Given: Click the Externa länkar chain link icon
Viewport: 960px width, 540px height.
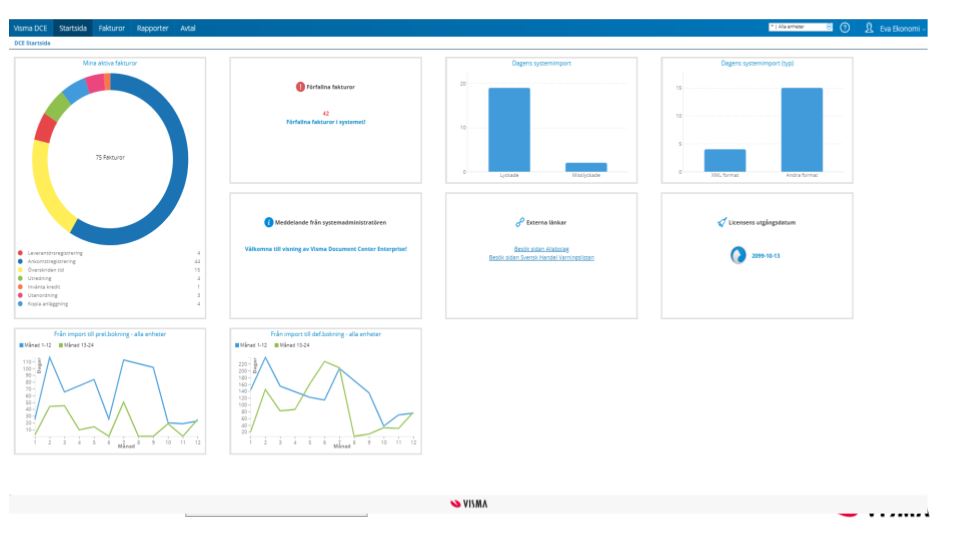Looking at the screenshot, I should [519, 222].
